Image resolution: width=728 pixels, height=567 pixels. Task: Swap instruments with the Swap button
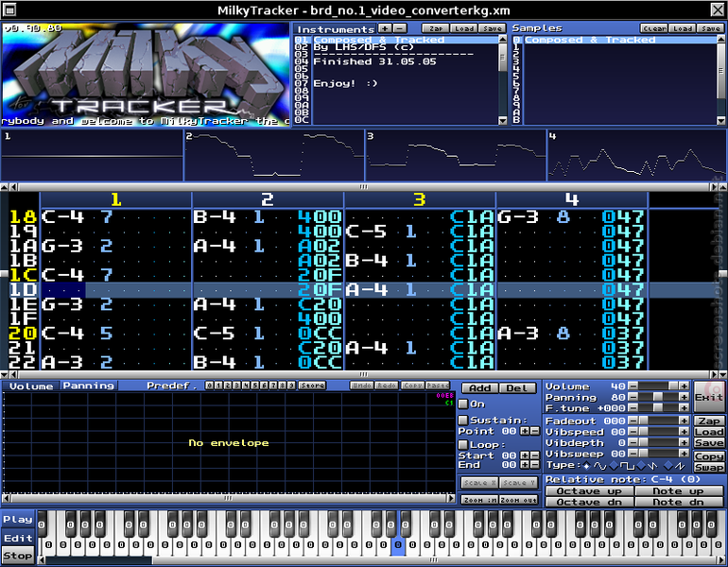708,468
